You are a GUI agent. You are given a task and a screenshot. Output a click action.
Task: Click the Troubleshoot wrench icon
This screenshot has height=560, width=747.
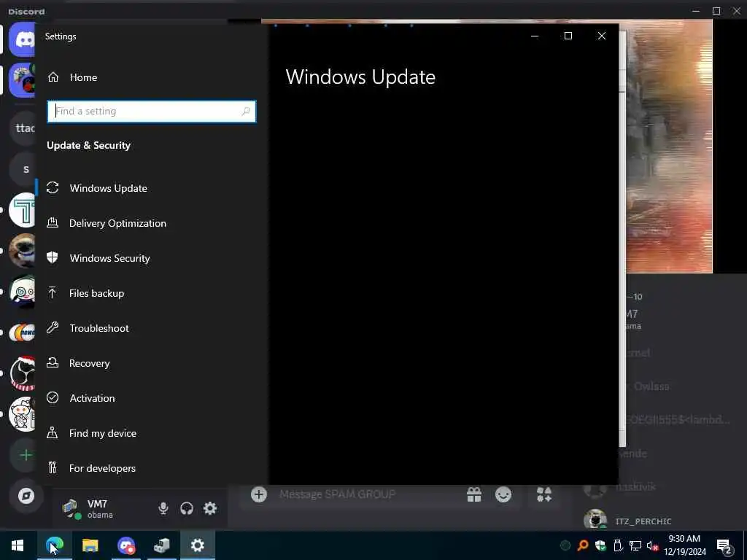53,327
